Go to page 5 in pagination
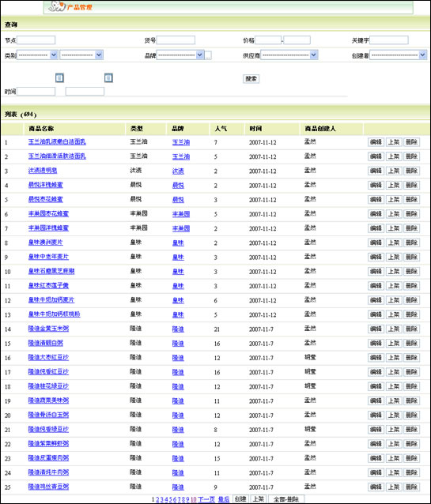The image size is (431, 504). (171, 499)
